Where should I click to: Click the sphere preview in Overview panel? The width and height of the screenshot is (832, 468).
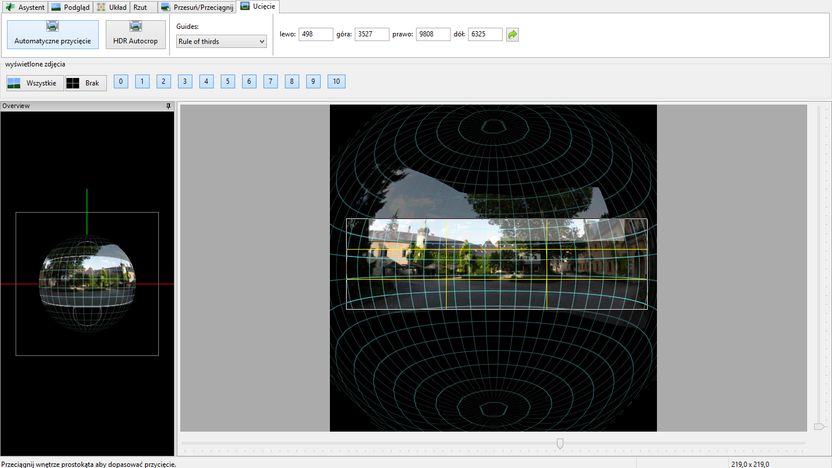click(x=87, y=282)
